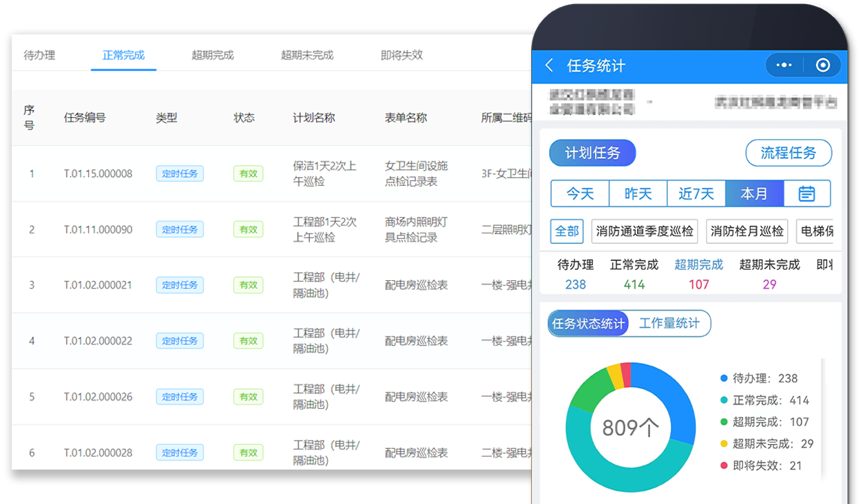Click the 全部 filter chip
865x504 pixels.
(x=566, y=231)
